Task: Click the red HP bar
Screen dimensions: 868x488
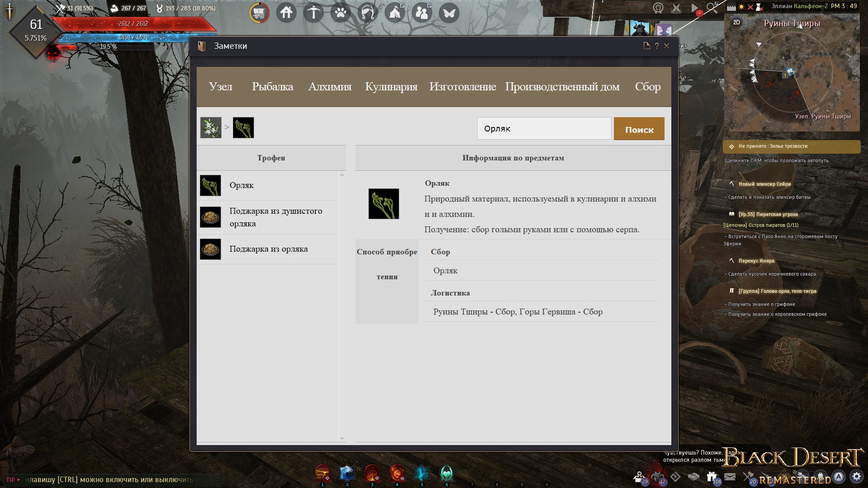Action: click(x=133, y=23)
